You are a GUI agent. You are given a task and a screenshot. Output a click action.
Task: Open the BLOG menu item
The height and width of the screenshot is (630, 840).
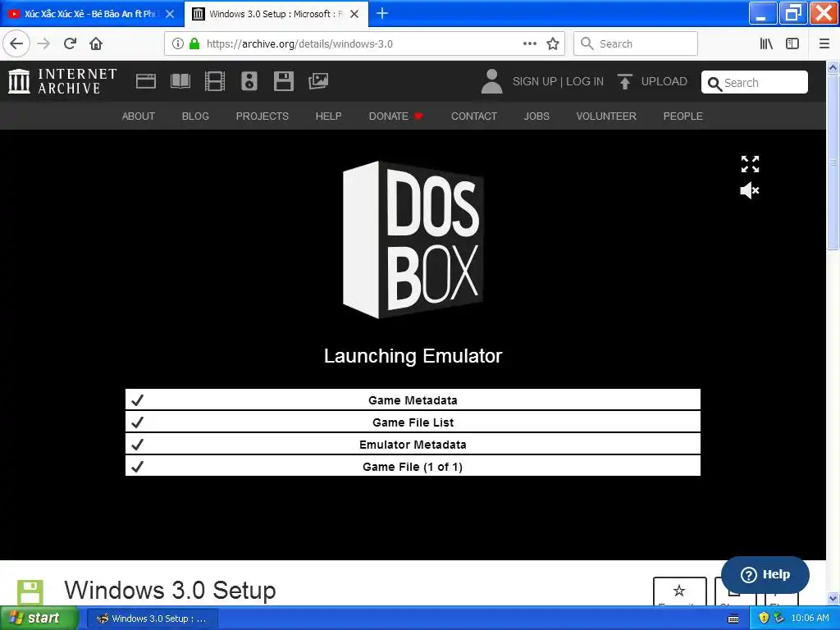point(195,116)
